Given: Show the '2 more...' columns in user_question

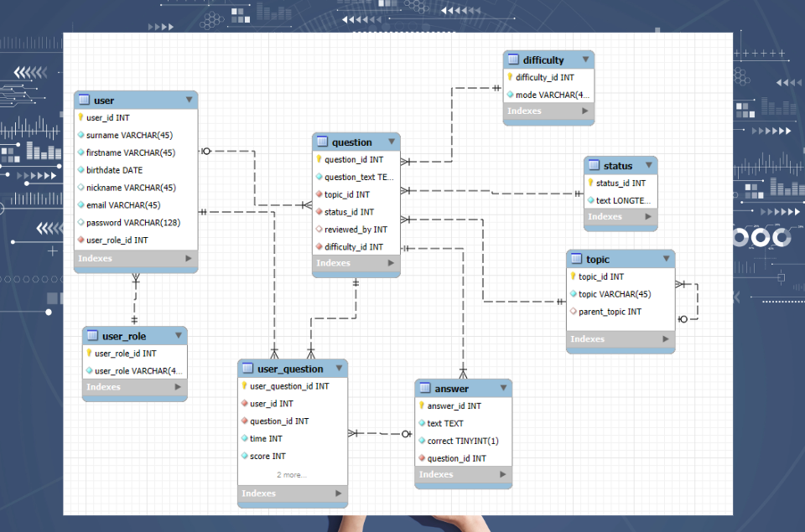Looking at the screenshot, I should tap(292, 475).
